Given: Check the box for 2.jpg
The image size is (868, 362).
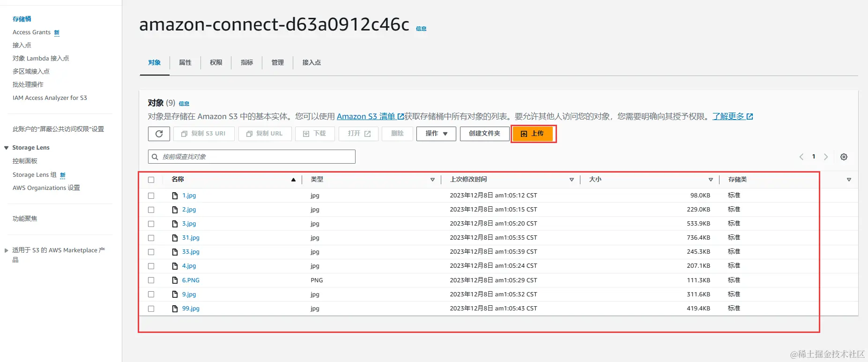Looking at the screenshot, I should pos(151,210).
